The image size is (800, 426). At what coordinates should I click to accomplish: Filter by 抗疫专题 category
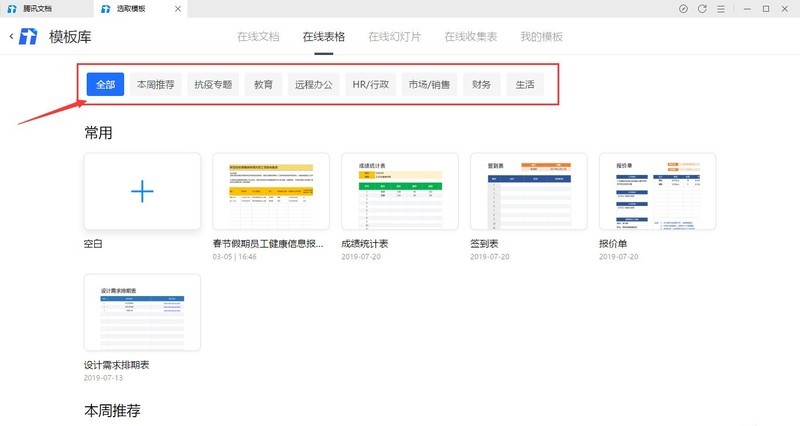pyautogui.click(x=213, y=84)
